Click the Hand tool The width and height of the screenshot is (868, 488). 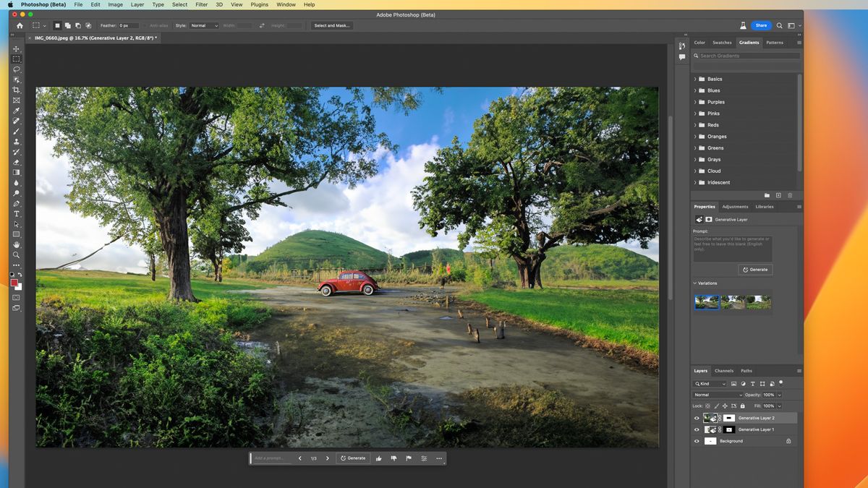point(16,244)
